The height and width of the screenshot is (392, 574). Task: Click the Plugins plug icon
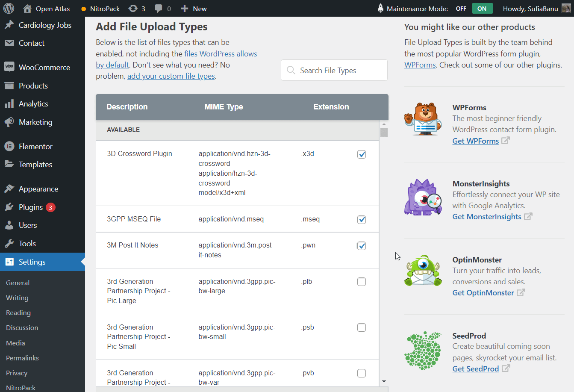[9, 207]
